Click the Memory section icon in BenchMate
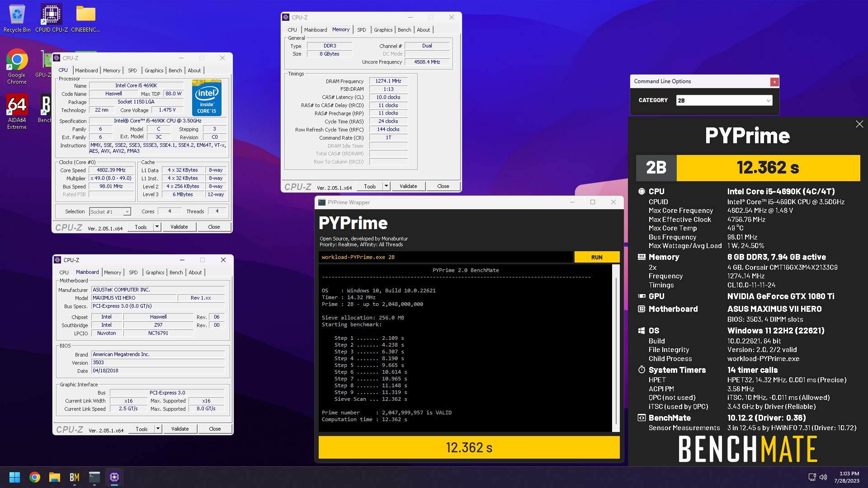 click(x=642, y=257)
